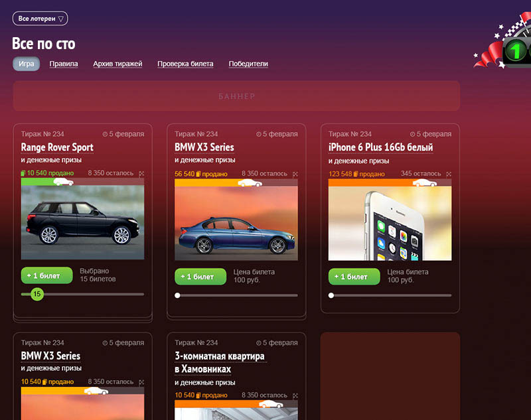Screen dimensions: 531x420
Task: Click the white car progress icon on Range Rover
Action: pos(63,182)
